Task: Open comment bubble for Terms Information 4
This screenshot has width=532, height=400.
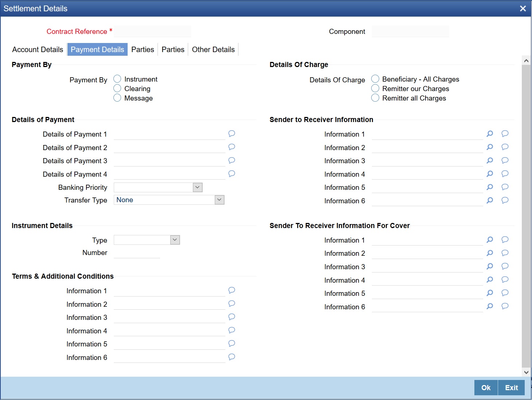Action: point(232,330)
